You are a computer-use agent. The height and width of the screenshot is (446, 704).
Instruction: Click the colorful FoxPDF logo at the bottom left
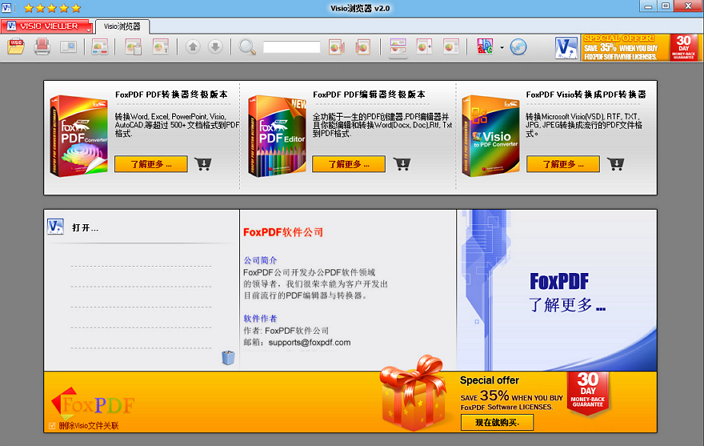[93, 403]
